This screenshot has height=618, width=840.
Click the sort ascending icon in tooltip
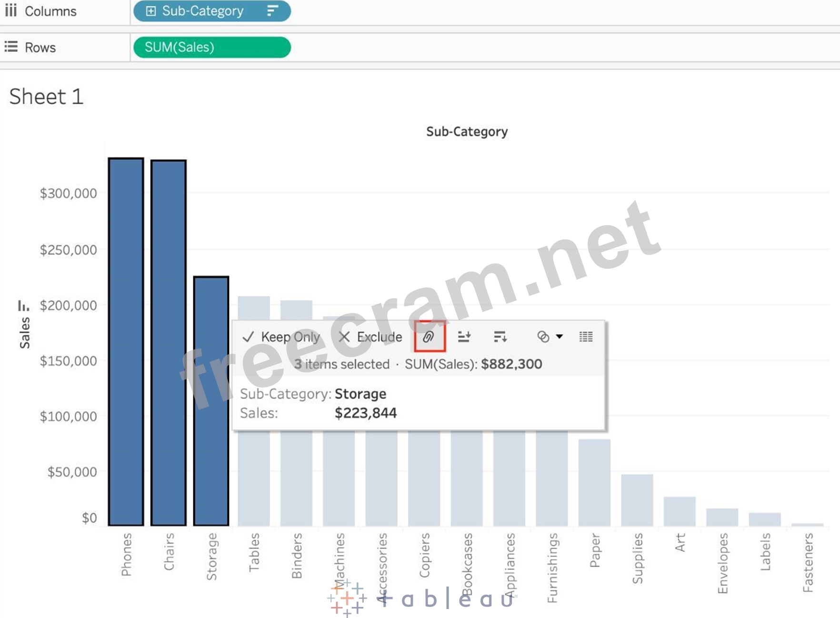tap(464, 337)
